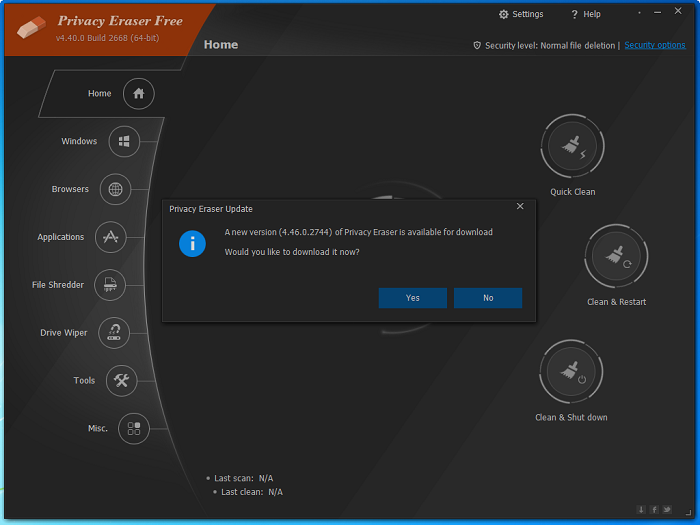Open the Misc. section
Viewport: 700px width, 525px height.
click(133, 429)
